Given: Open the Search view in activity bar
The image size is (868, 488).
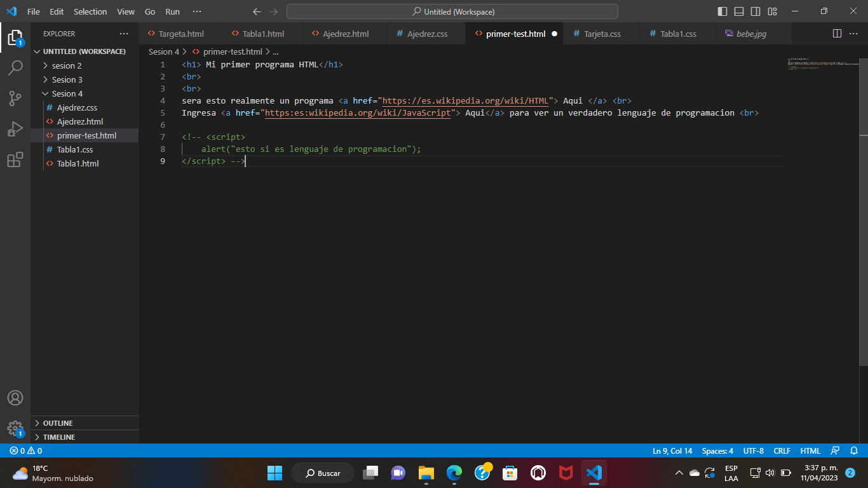Looking at the screenshot, I should pos(15,67).
